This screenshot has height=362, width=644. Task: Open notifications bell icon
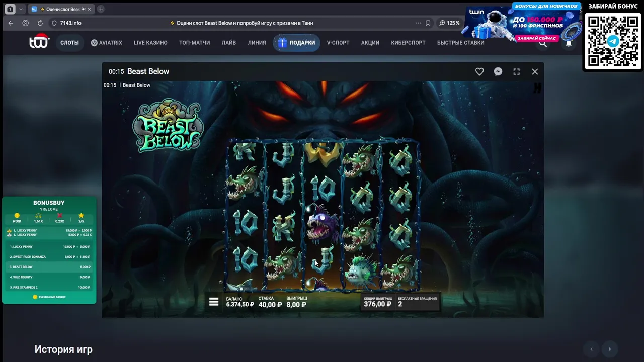coord(569,43)
